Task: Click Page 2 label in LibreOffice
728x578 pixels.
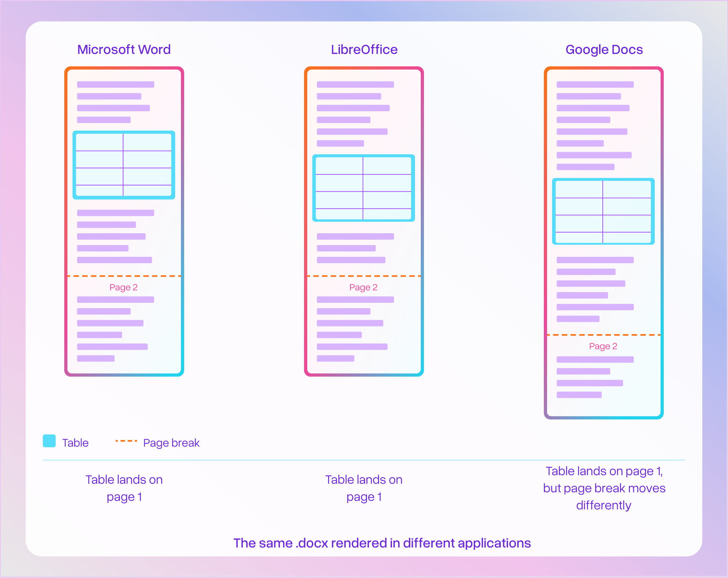Action: coord(363,287)
